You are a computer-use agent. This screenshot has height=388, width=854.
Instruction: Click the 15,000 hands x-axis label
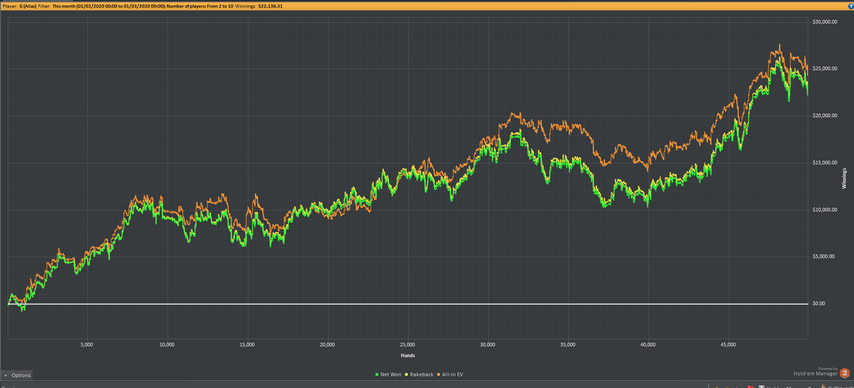(247, 345)
